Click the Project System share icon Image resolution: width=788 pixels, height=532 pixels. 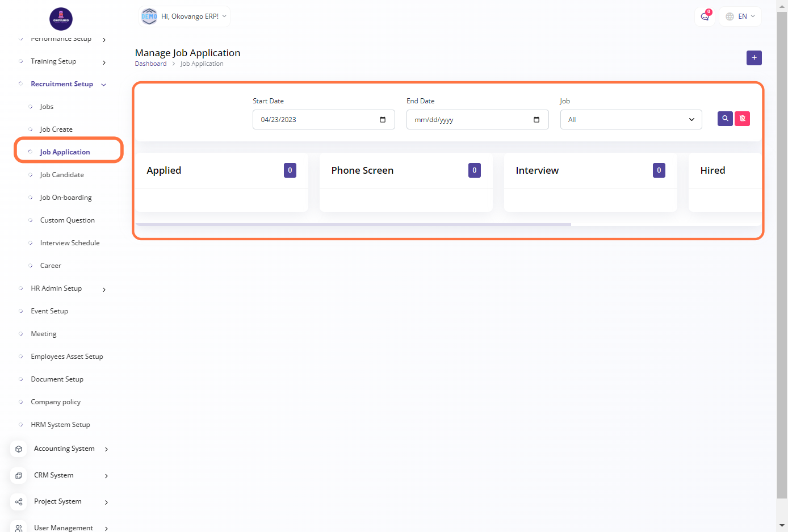tap(19, 502)
